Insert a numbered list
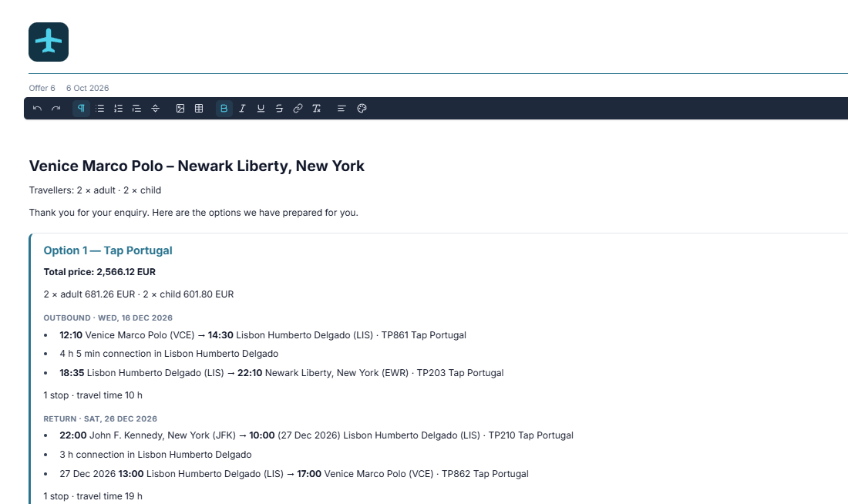Viewport: 848px width, 504px height. 119,108
